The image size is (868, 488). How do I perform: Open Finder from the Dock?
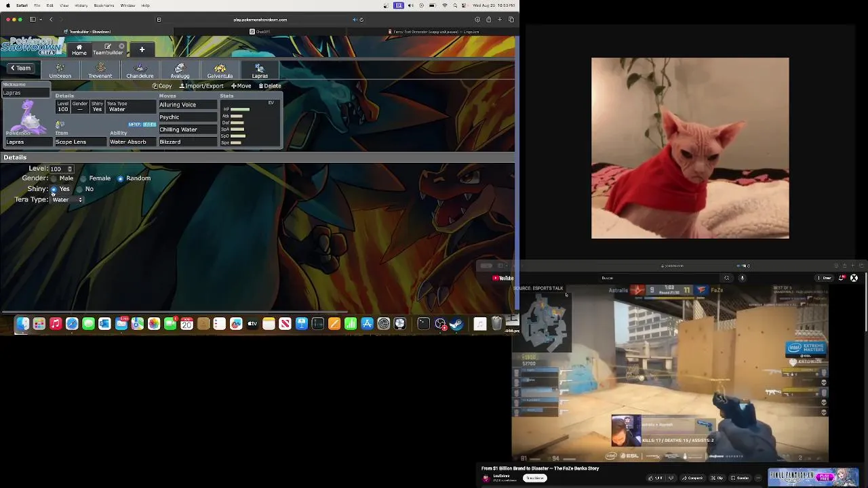[23, 324]
